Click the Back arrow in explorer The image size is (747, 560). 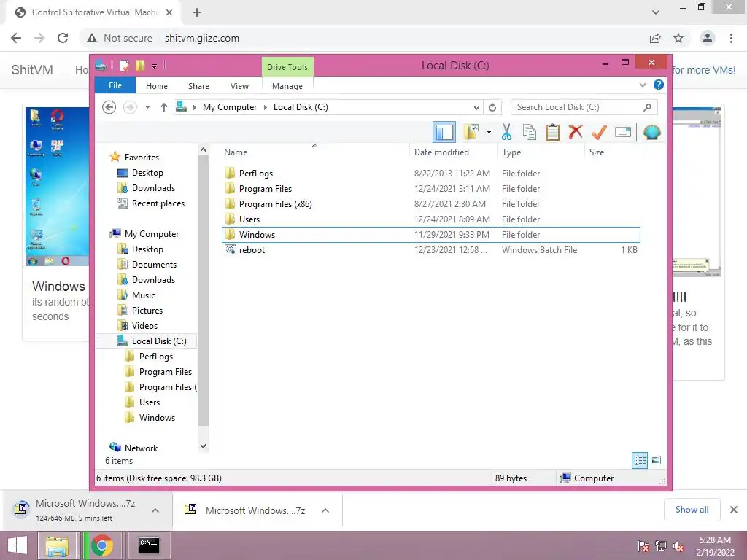[x=109, y=107]
